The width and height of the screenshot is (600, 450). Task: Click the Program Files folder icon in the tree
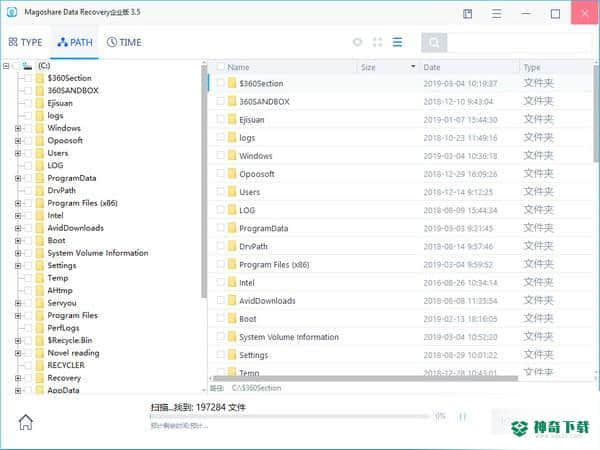click(40, 315)
